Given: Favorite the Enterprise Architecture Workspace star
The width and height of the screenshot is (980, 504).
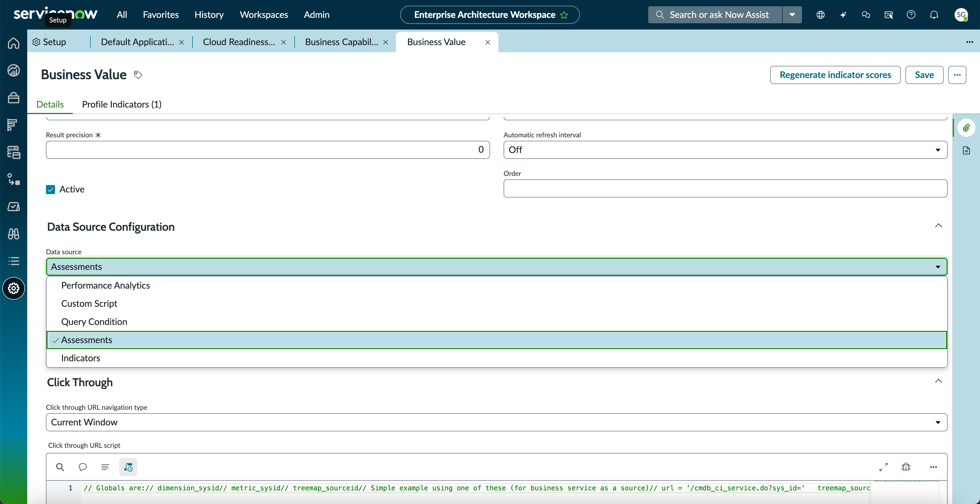Looking at the screenshot, I should tap(564, 15).
